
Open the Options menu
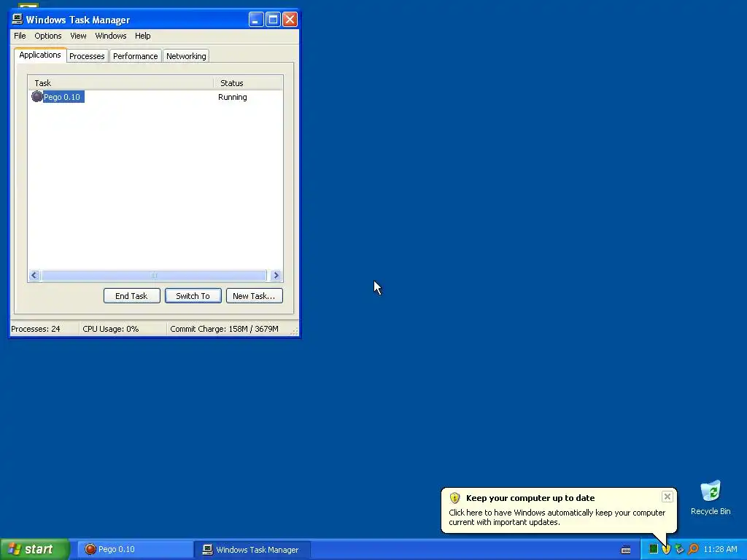point(47,36)
